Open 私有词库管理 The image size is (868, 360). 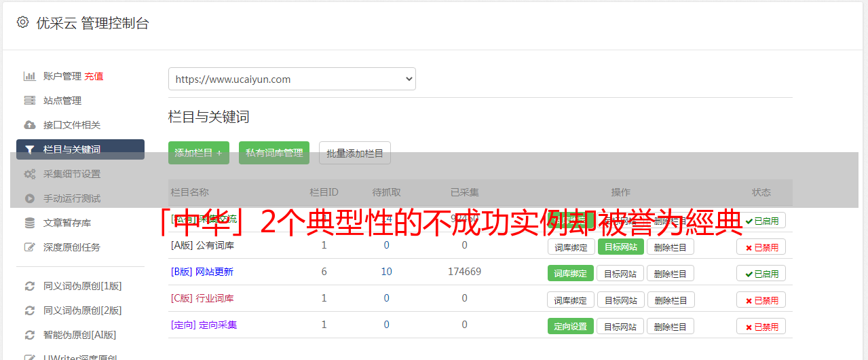[x=274, y=153]
